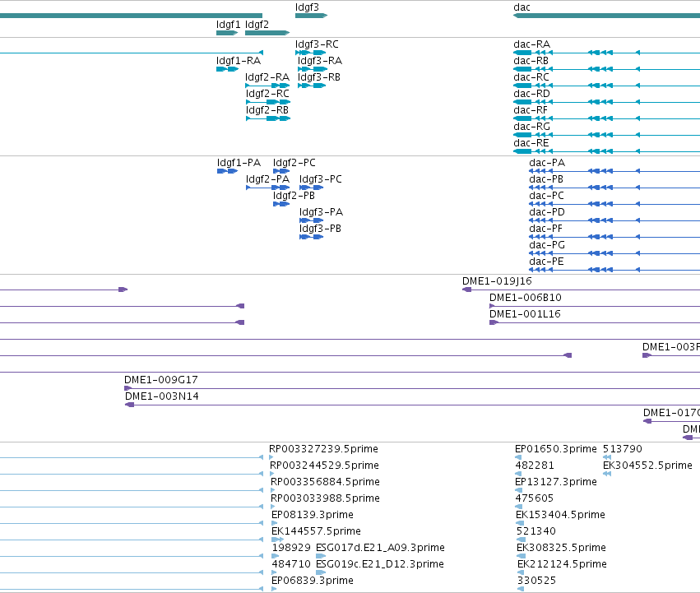Select clone DME1-003N14
The height and width of the screenshot is (593, 700).
(x=412, y=405)
